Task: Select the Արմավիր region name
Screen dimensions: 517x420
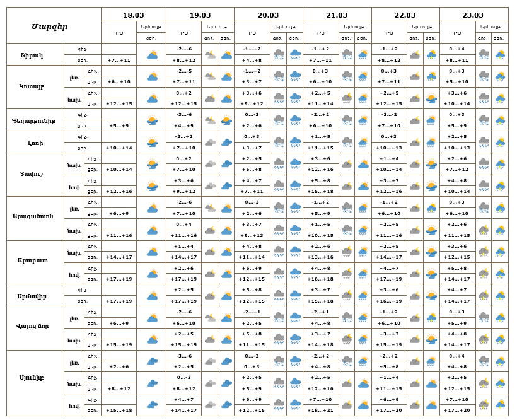Action: [36, 295]
